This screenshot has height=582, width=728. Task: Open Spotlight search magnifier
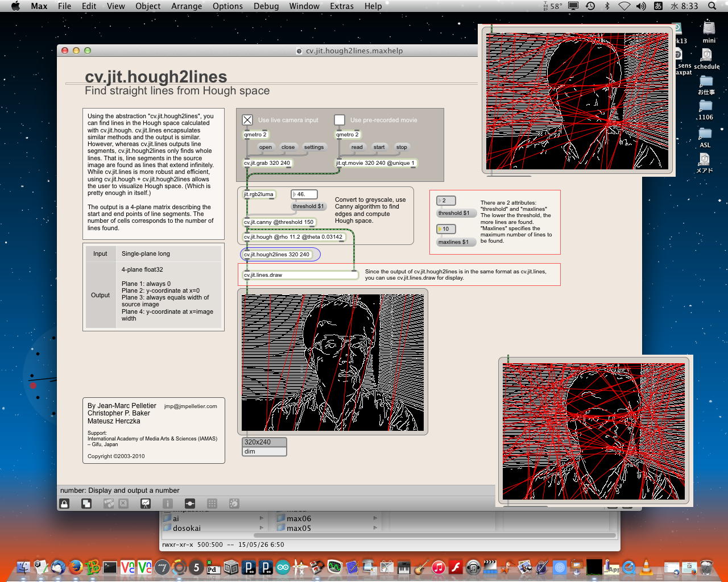pos(712,6)
